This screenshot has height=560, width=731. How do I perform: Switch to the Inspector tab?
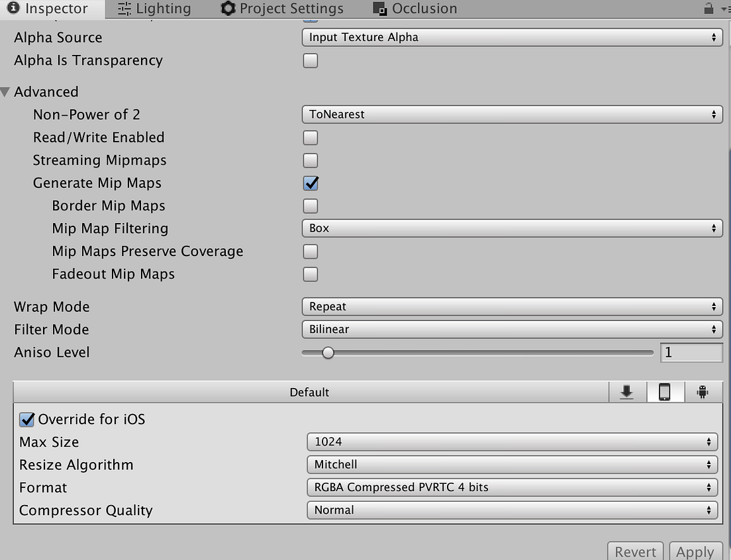(50, 8)
